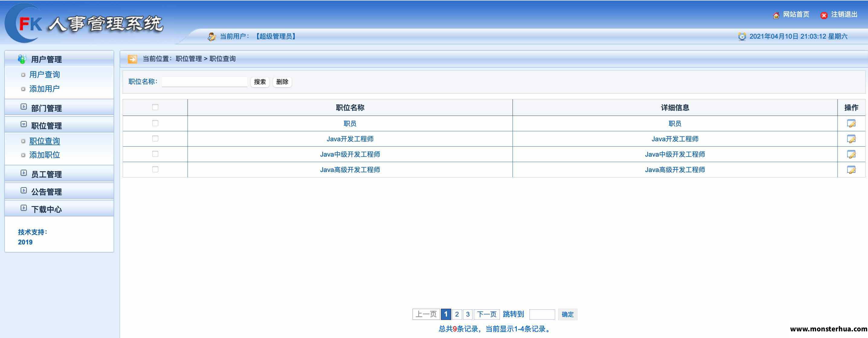Image resolution: width=868 pixels, height=338 pixels.
Task: Select page 1 in pagination
Action: [446, 314]
